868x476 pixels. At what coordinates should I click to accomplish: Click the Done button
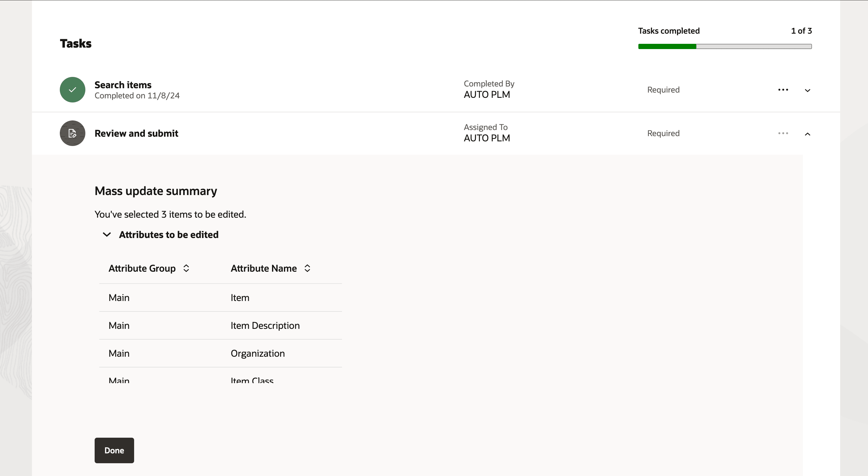click(x=114, y=450)
